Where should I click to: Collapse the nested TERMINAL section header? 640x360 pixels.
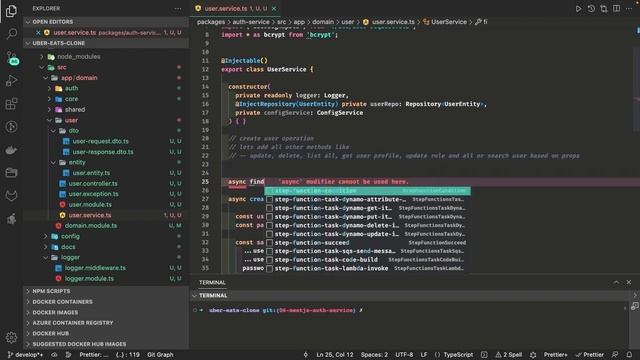tap(194, 296)
